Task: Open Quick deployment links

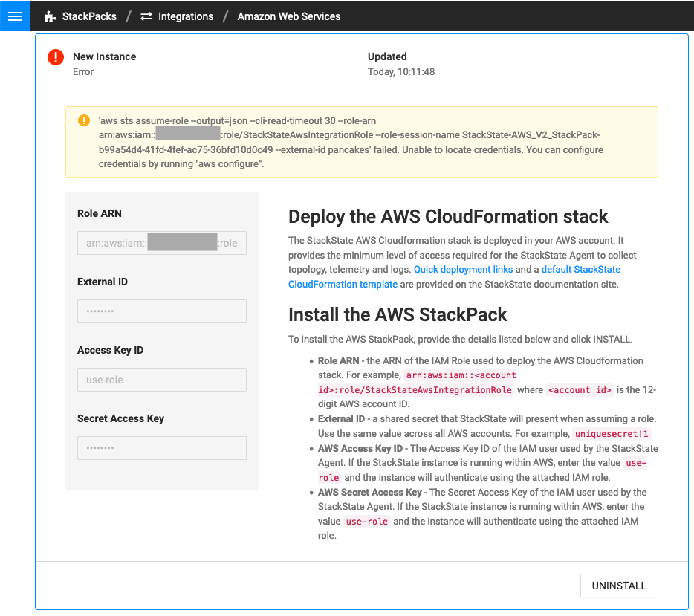Action: (x=463, y=270)
